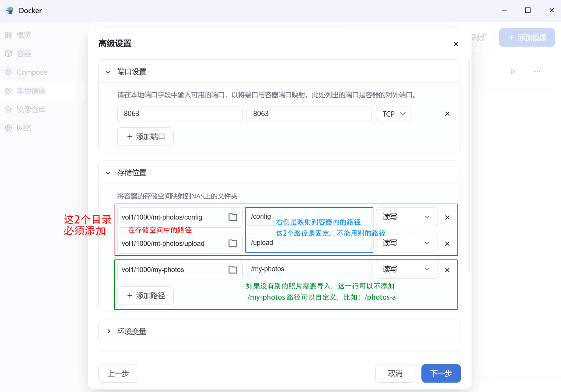Click the local port 8063 input field
The image size is (561, 392).
(x=180, y=114)
